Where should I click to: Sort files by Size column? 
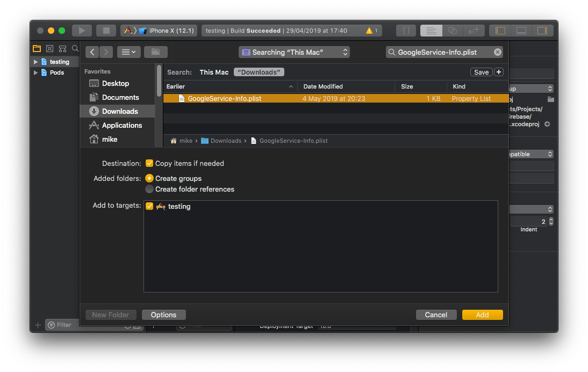(421, 86)
